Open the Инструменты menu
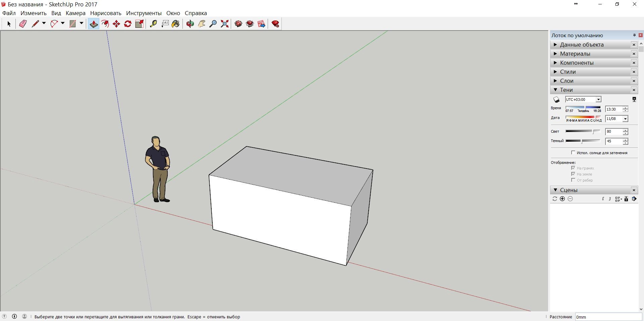The image size is (644, 321). pyautogui.click(x=144, y=13)
